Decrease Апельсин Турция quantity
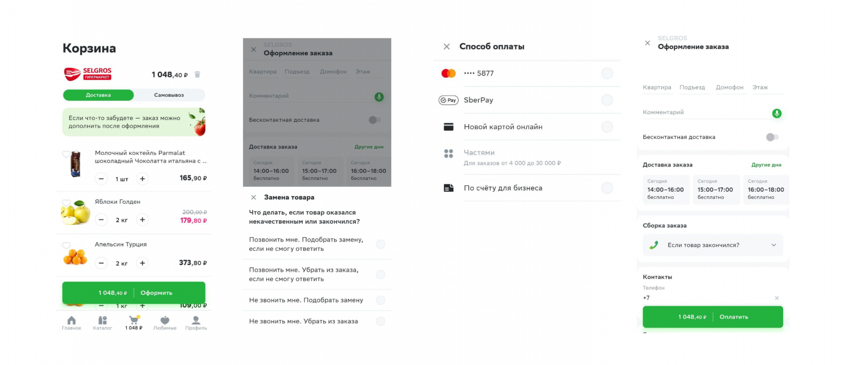Viewport: 868px width, 365px height. [x=101, y=263]
